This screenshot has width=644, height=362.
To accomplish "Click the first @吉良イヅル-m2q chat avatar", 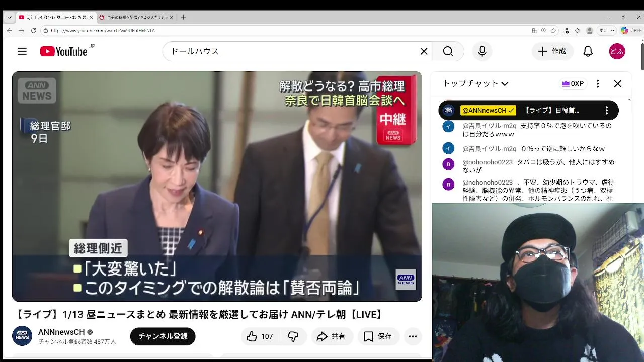I will (448, 126).
